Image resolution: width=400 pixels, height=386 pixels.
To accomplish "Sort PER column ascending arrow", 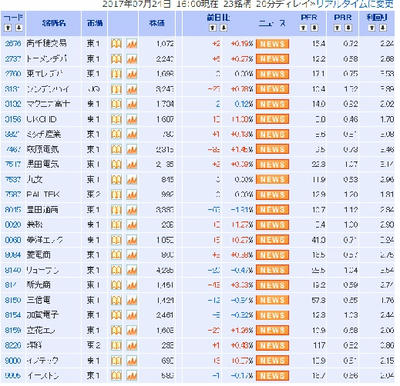I will pos(304,28).
